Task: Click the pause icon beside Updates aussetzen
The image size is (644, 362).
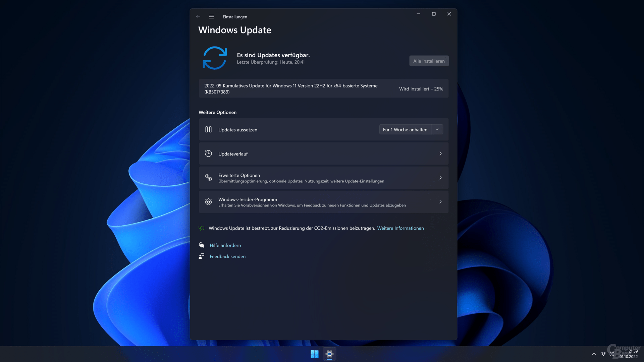Action: click(208, 129)
